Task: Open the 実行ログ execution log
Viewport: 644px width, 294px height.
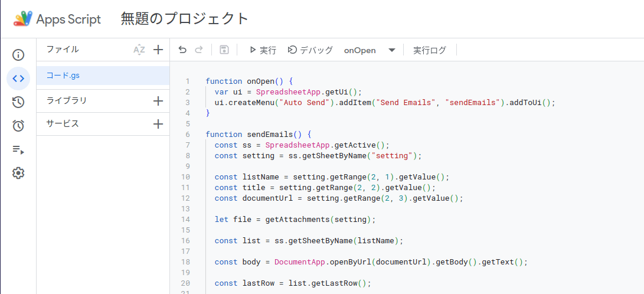Action: click(429, 50)
